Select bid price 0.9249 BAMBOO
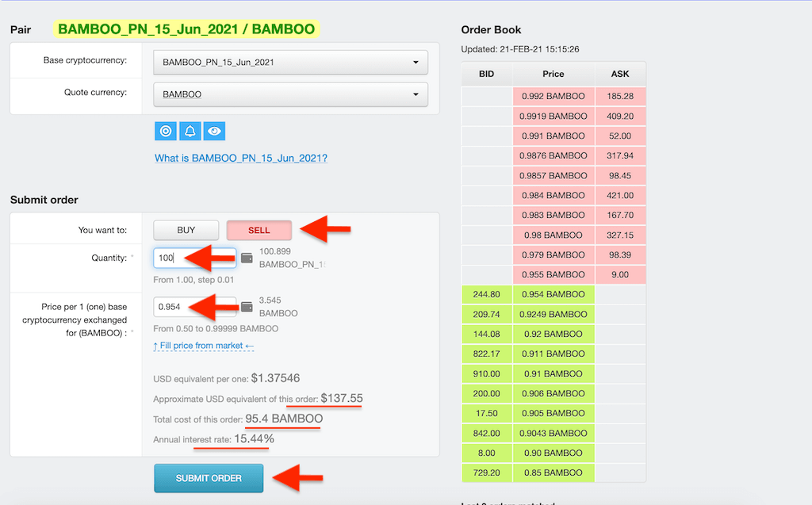The image size is (812, 505). 553,315
